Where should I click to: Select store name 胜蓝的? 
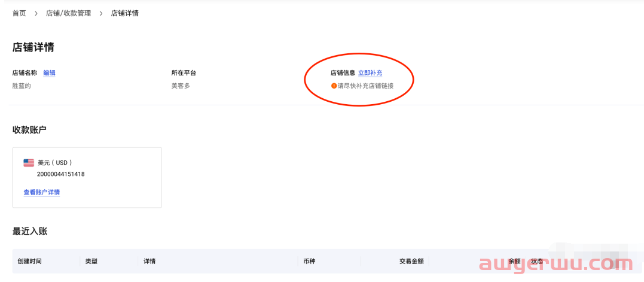(x=22, y=86)
